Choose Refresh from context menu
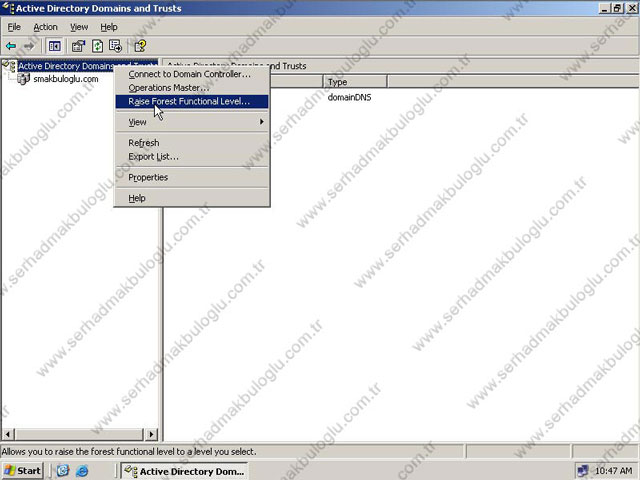This screenshot has width=640, height=480. [x=192, y=143]
